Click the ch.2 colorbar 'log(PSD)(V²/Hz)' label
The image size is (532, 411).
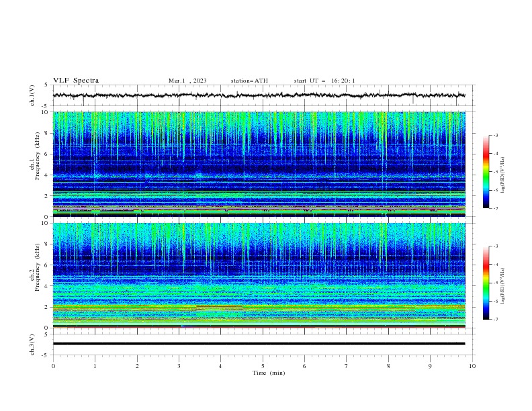[503, 286]
